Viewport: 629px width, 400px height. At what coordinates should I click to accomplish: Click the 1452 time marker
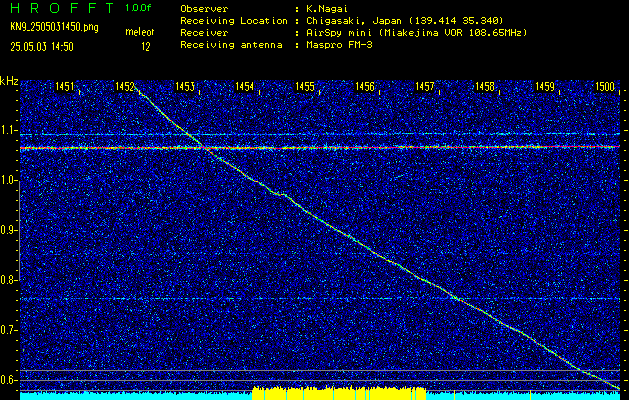[125, 86]
